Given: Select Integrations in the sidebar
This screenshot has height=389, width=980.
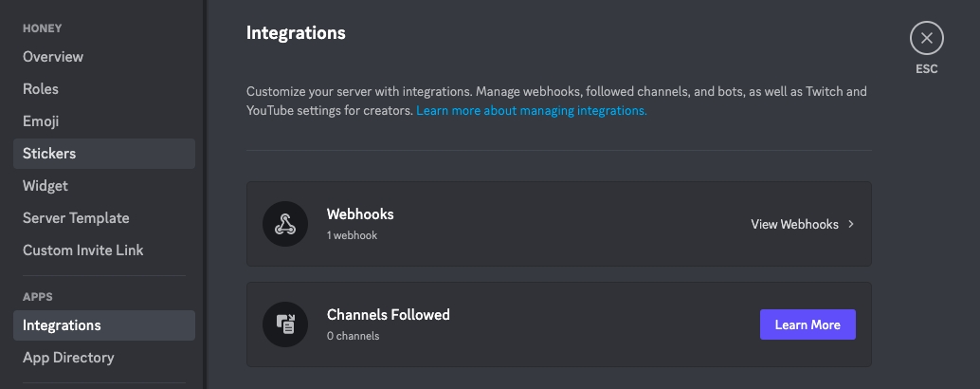Looking at the screenshot, I should tap(103, 325).
